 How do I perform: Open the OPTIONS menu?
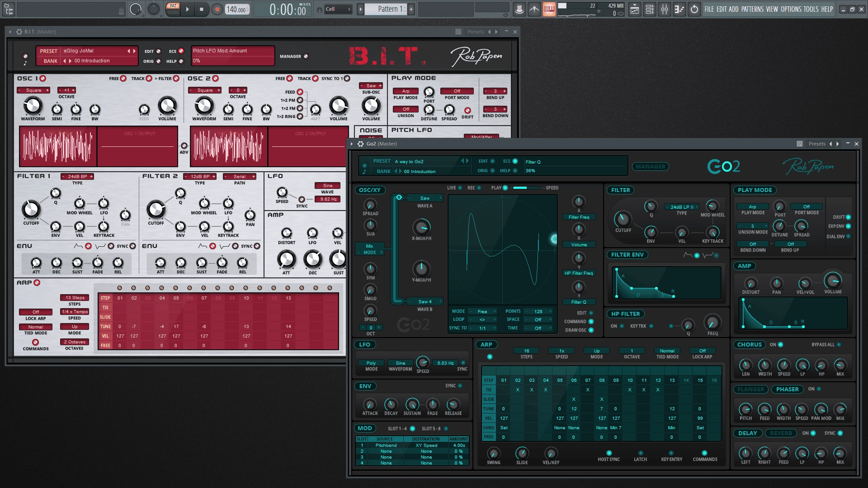tap(791, 9)
